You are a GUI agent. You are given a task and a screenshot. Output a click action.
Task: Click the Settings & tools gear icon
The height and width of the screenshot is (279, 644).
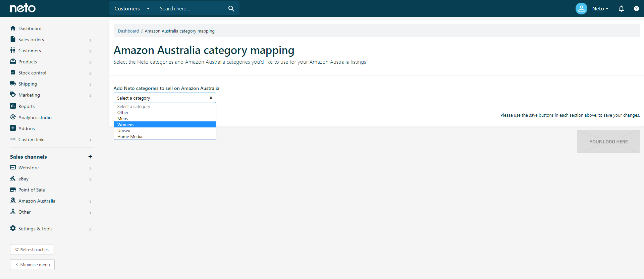point(13,228)
